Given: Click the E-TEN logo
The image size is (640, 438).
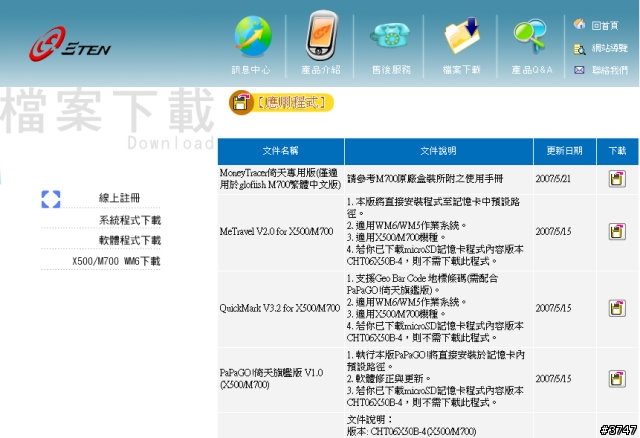Looking at the screenshot, I should (x=70, y=44).
